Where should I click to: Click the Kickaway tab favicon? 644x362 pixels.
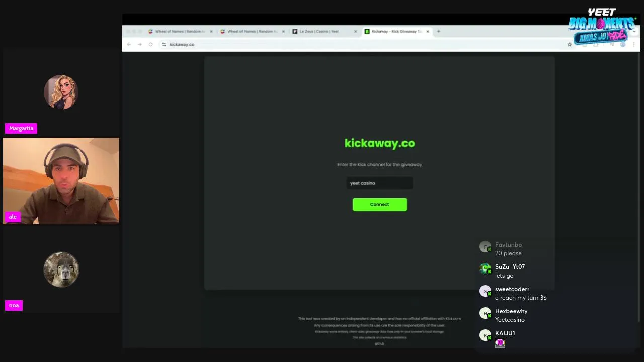(x=367, y=31)
